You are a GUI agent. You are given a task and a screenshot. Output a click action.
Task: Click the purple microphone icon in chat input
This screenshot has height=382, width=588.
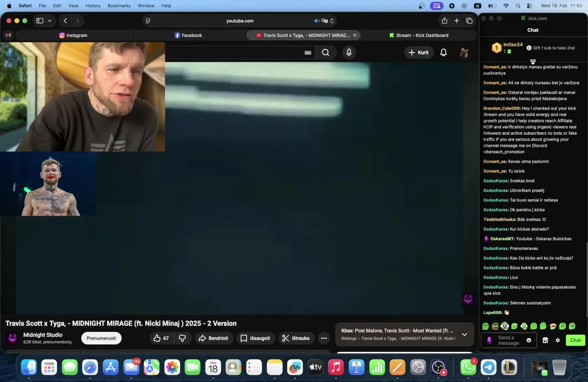[489, 340]
